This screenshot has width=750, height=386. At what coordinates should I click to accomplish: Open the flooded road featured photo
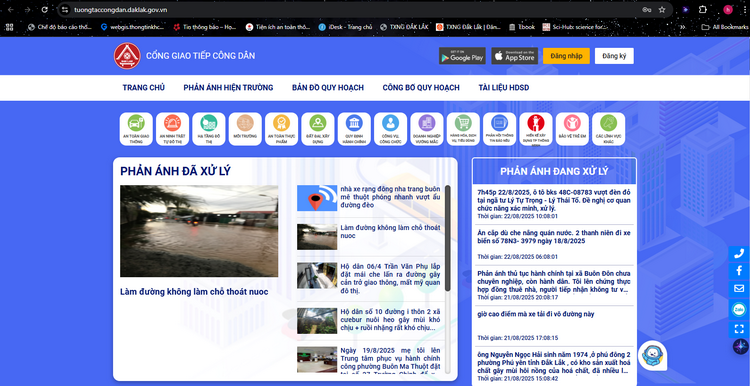pyautogui.click(x=199, y=231)
